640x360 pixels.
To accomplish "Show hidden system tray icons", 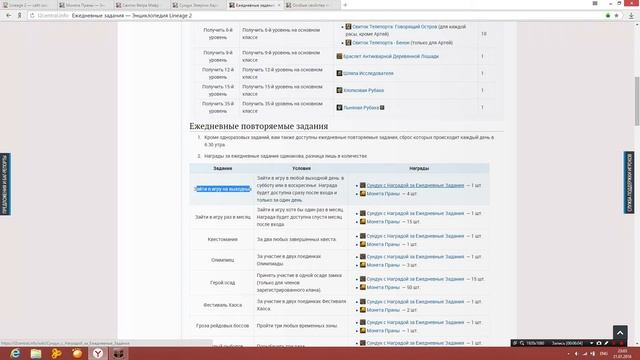I will tap(569, 353).
